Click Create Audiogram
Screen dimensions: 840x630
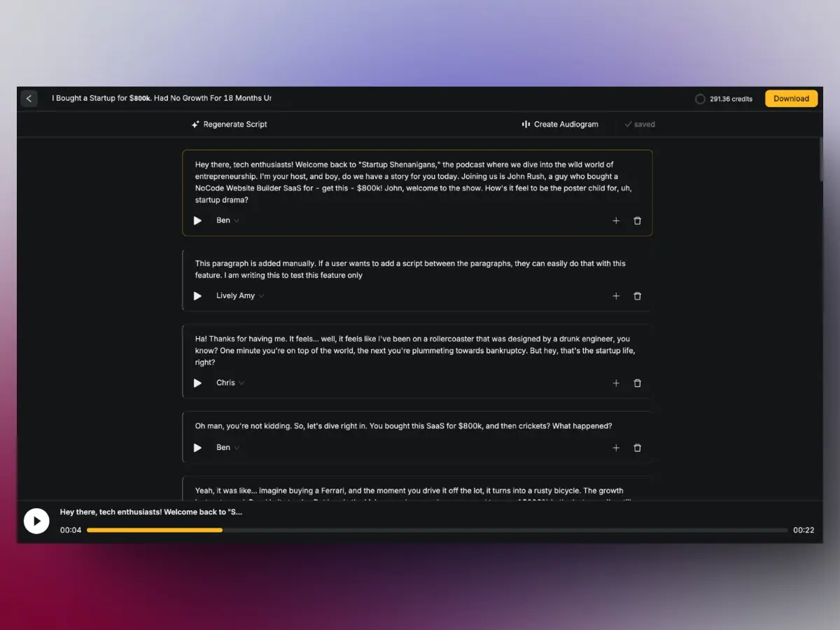click(560, 125)
